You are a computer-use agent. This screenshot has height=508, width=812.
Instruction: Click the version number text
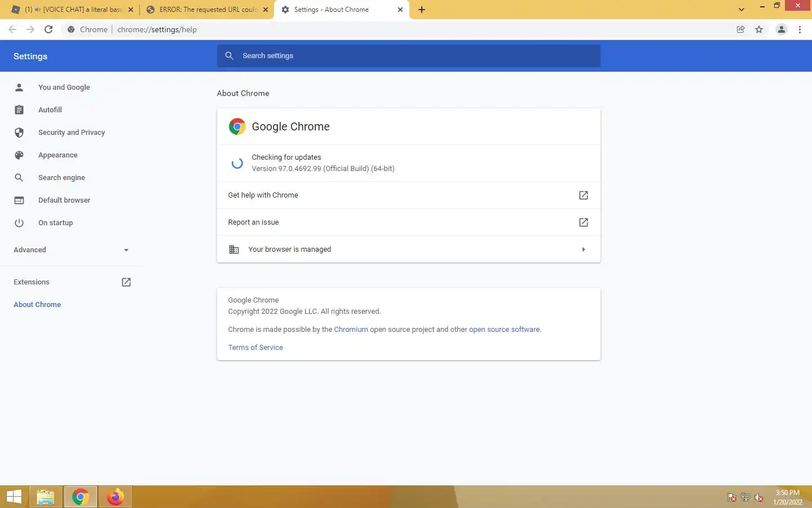(x=323, y=168)
